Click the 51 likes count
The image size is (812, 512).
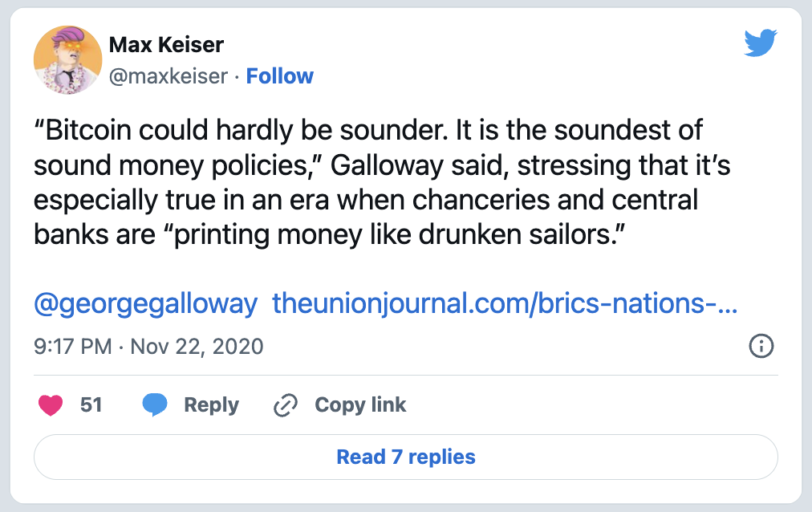click(91, 404)
